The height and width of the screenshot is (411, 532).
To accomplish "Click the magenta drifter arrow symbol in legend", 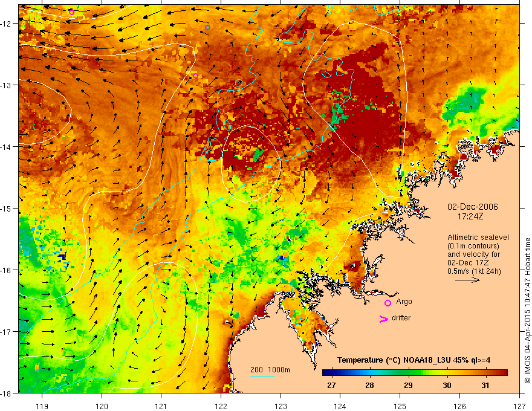I will pyautogui.click(x=383, y=319).
